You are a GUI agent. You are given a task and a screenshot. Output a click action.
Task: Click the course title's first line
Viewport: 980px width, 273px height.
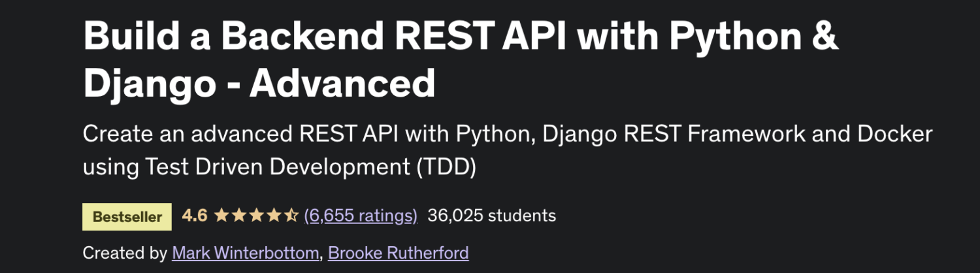[x=461, y=38]
